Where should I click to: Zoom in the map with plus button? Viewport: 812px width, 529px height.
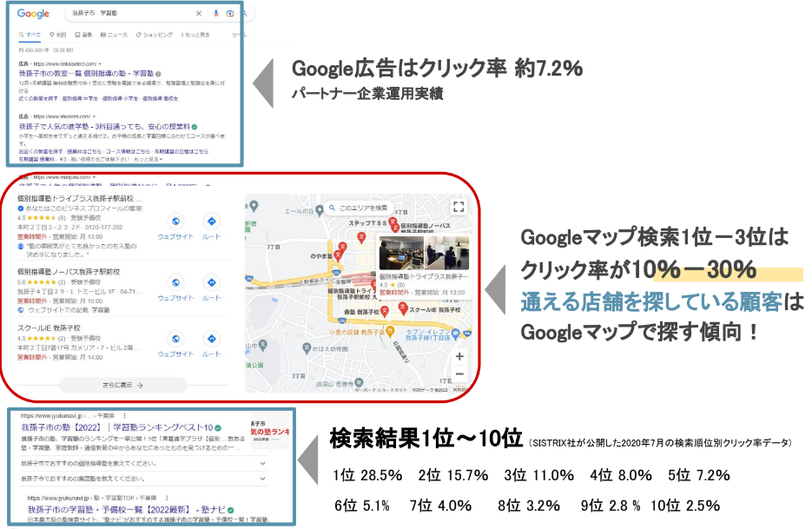pos(459,356)
